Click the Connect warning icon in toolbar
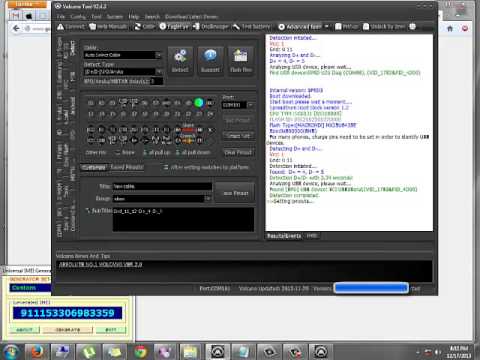 pos(60,27)
